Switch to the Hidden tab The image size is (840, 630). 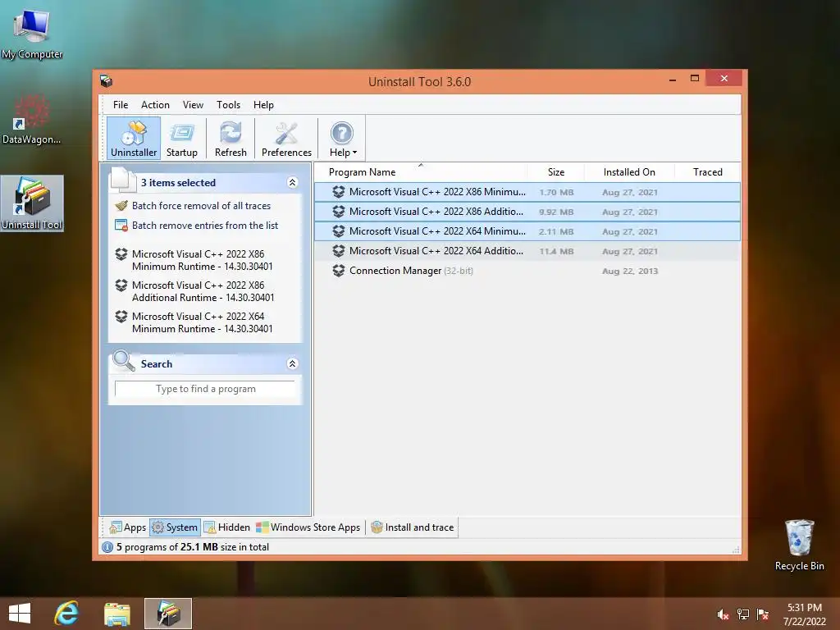(227, 527)
